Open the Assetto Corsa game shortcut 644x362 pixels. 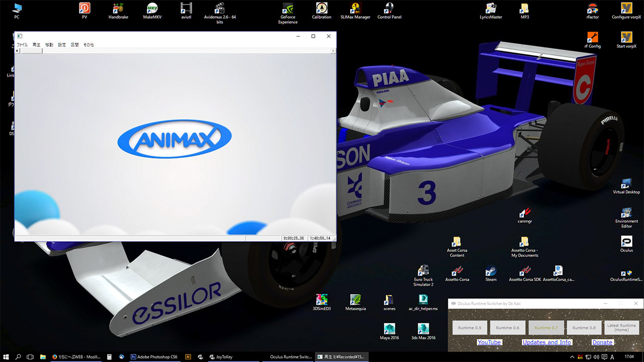(x=457, y=271)
